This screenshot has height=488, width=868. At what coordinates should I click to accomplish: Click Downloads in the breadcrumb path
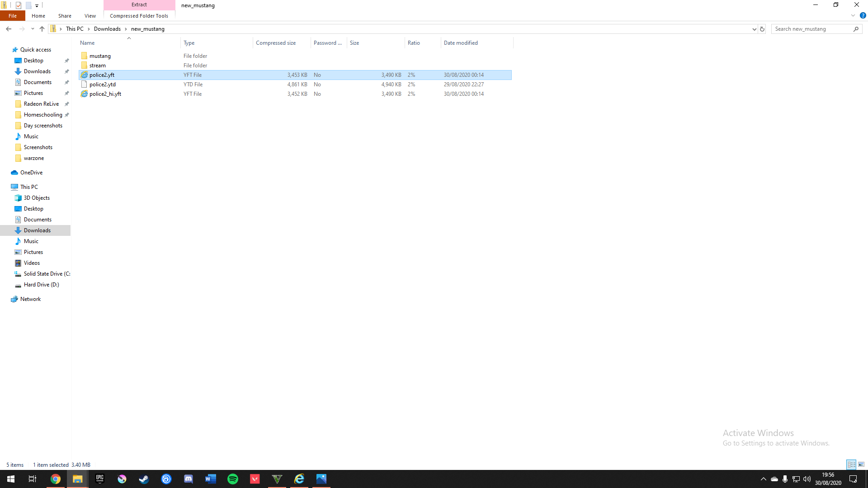tap(107, 29)
